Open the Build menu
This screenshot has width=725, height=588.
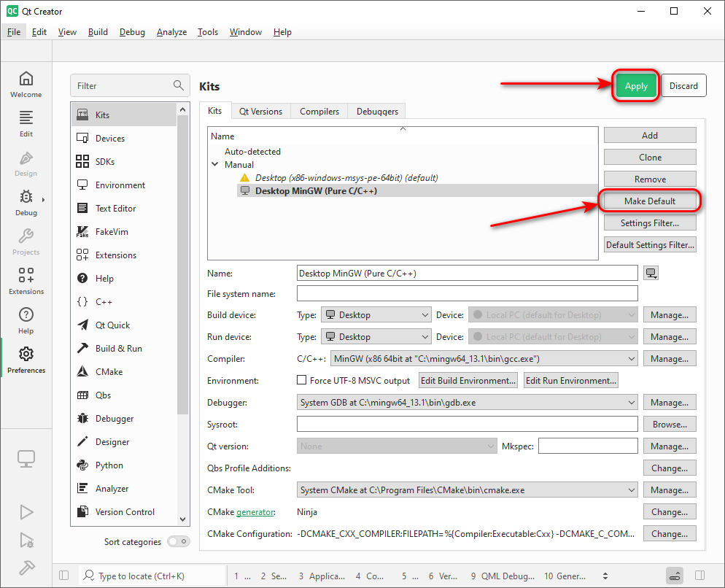(x=98, y=32)
